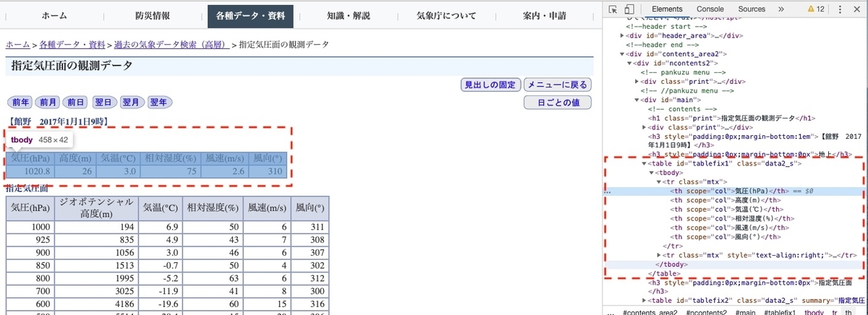Go to 前年 (previous year)
The height and width of the screenshot is (315, 868).
click(x=21, y=103)
